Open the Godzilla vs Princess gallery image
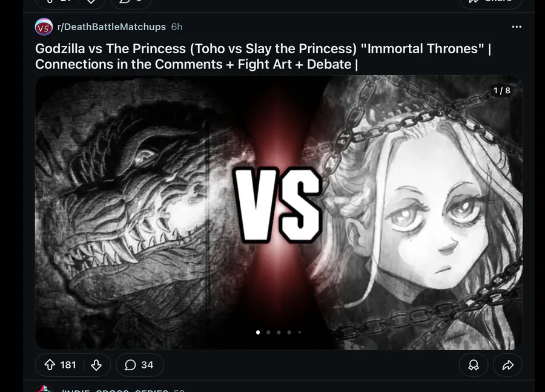Image resolution: width=545 pixels, height=392 pixels. point(279,212)
